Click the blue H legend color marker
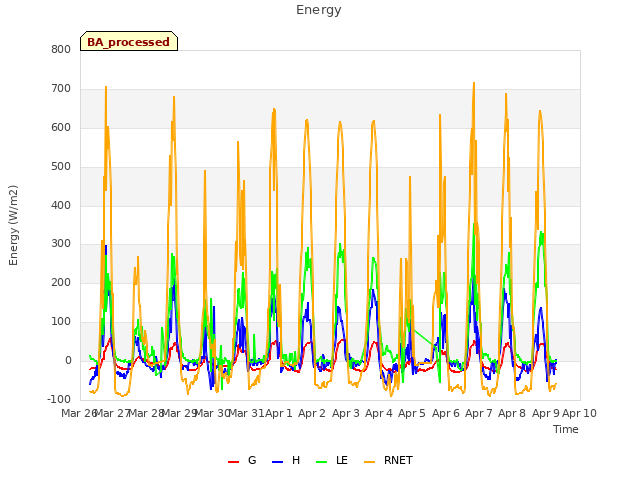The width and height of the screenshot is (640, 480). (277, 462)
